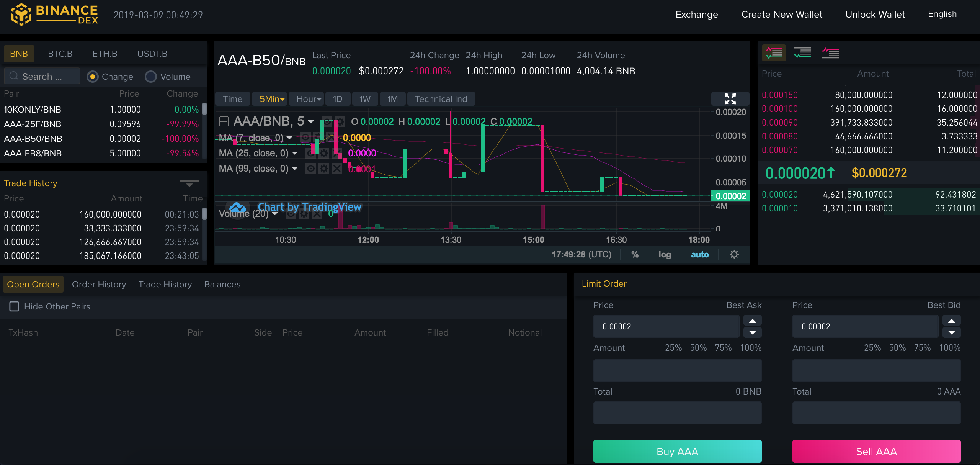This screenshot has width=980, height=465.
Task: Show asks-only order book view
Action: [x=830, y=53]
